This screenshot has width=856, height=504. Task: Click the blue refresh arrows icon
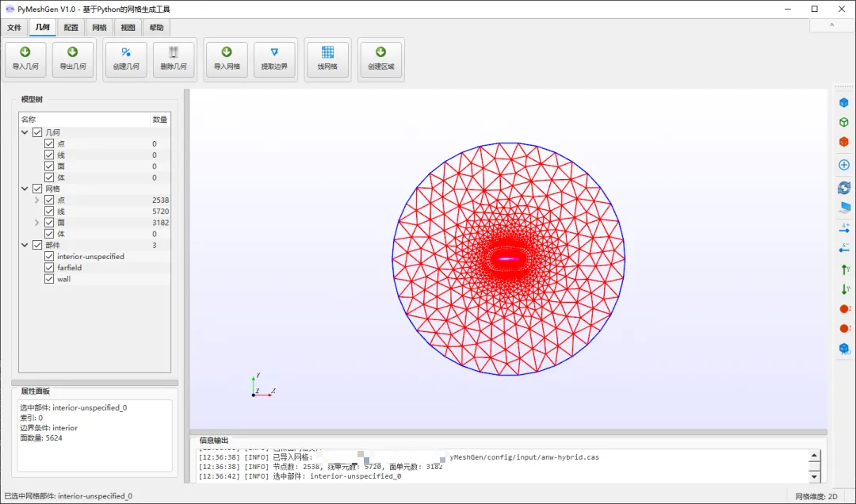(844, 187)
